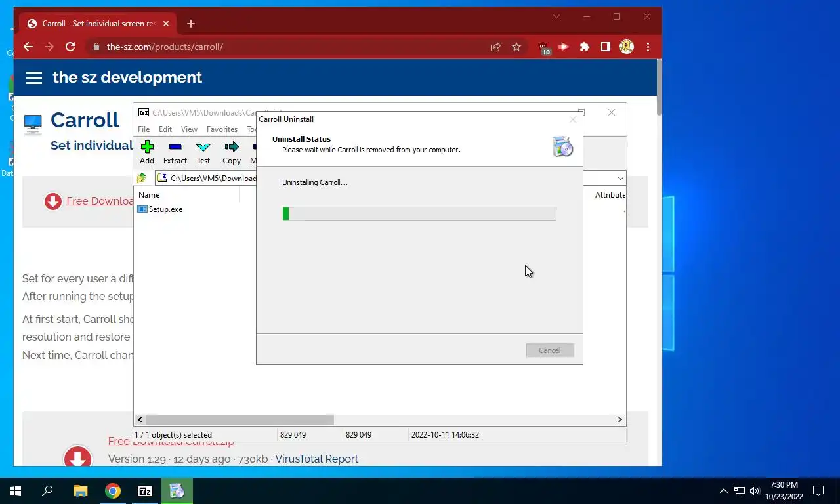Image resolution: width=840 pixels, height=504 pixels.
Task: Open Chrome three-dot menu
Action: point(648,47)
